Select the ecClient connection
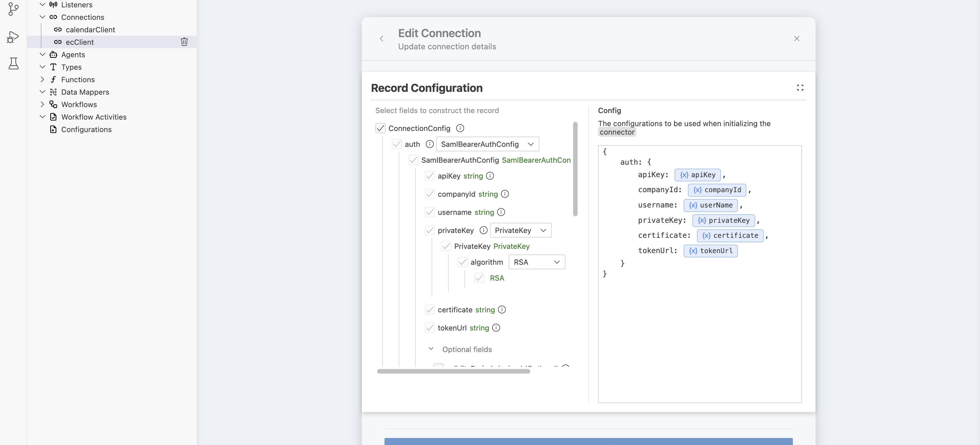The image size is (980, 445). pyautogui.click(x=112, y=42)
